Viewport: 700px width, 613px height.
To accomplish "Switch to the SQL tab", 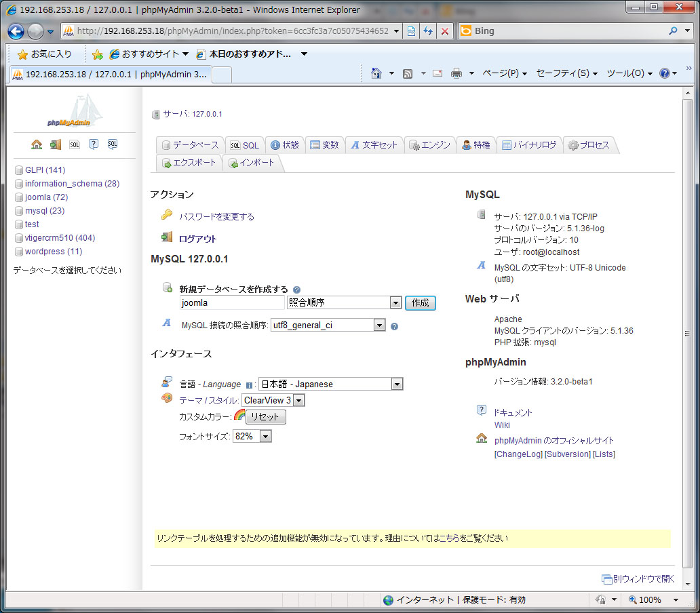I will click(245, 145).
